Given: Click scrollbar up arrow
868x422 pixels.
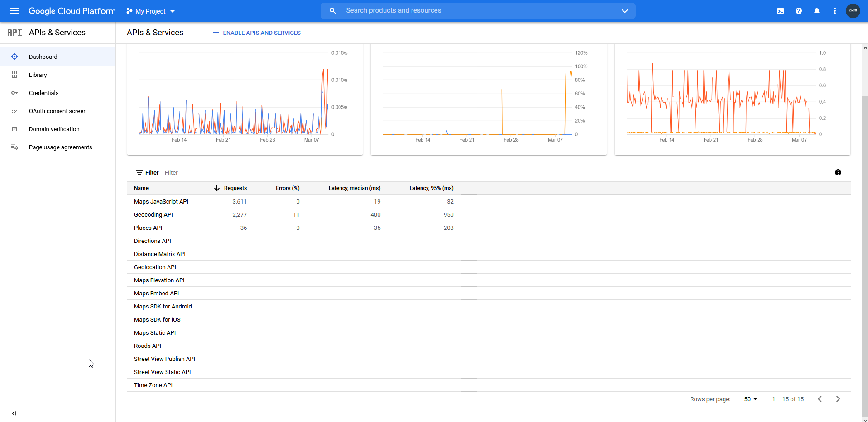Looking at the screenshot, I should tap(865, 47).
